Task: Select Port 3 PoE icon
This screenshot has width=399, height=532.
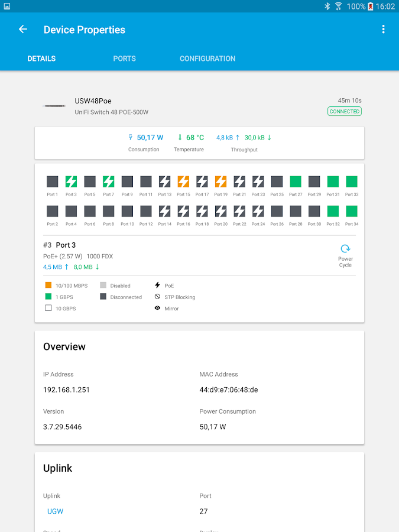Action: pyautogui.click(x=71, y=181)
